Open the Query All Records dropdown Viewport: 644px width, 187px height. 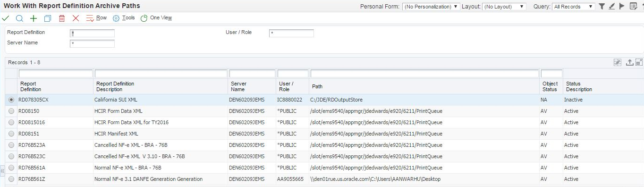click(573, 7)
